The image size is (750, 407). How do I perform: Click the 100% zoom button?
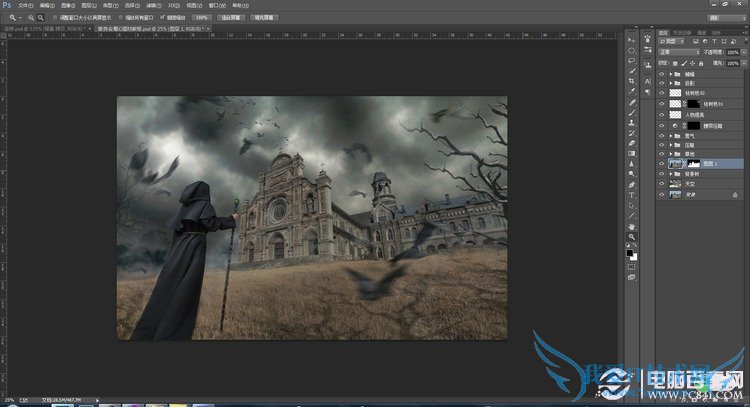click(201, 17)
